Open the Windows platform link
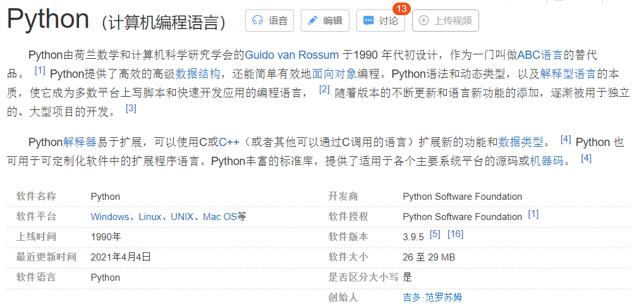The height and width of the screenshot is (306, 644). tap(110, 216)
